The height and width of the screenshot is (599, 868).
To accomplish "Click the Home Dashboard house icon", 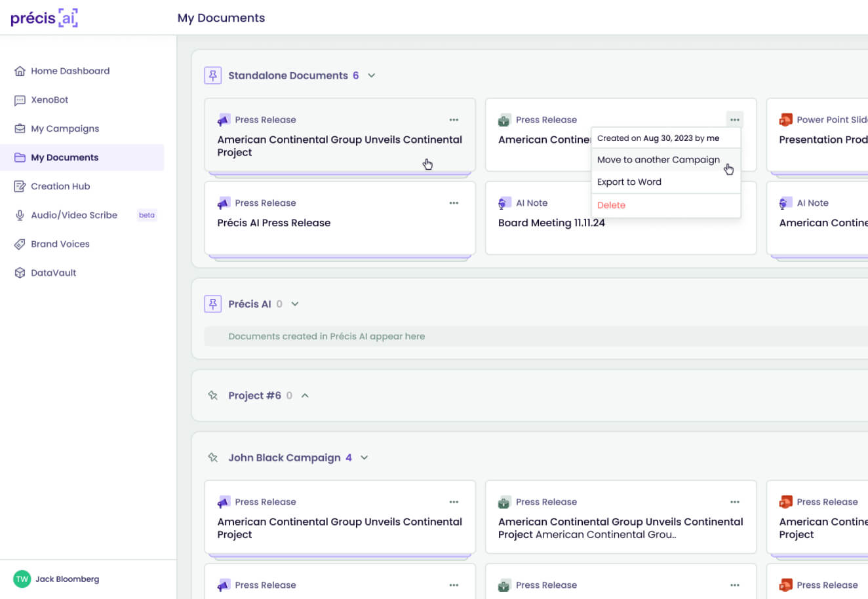I will (x=20, y=71).
